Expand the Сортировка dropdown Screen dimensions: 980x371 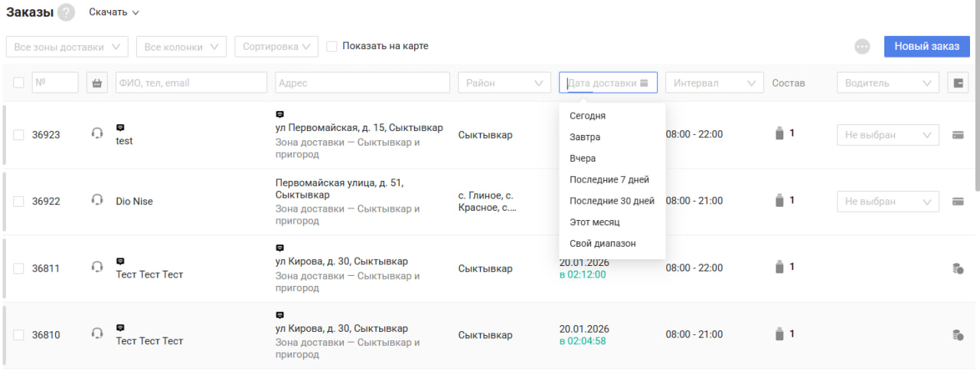(276, 47)
